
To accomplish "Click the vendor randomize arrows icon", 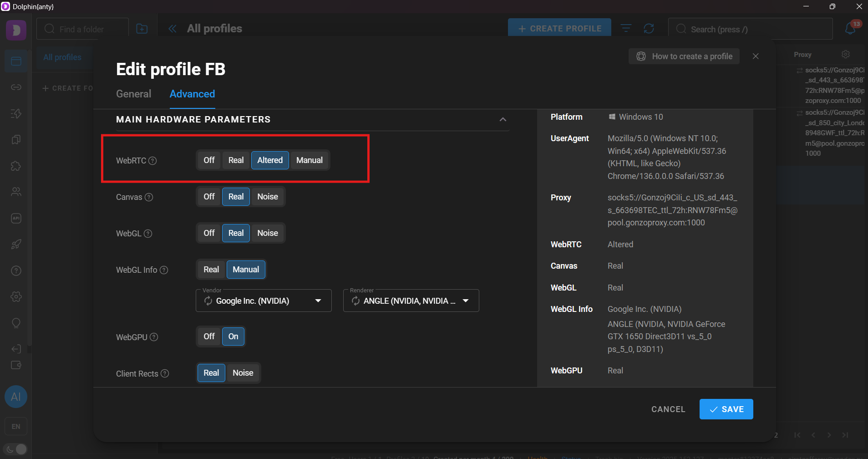I will pyautogui.click(x=208, y=301).
